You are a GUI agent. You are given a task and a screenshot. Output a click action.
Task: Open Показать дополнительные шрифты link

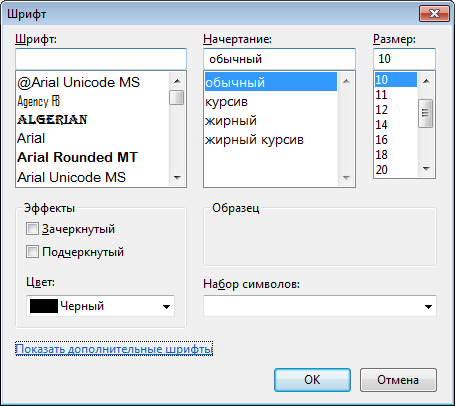(x=114, y=349)
